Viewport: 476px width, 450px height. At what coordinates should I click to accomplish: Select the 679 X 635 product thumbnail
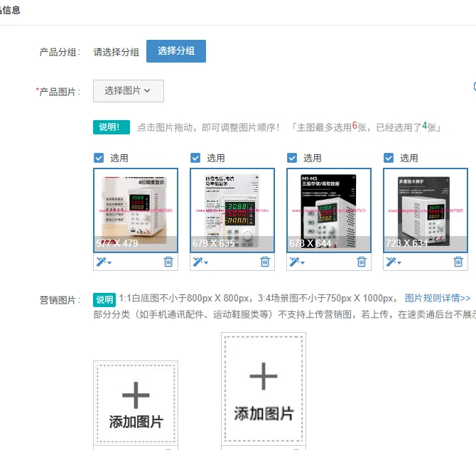[x=232, y=210]
